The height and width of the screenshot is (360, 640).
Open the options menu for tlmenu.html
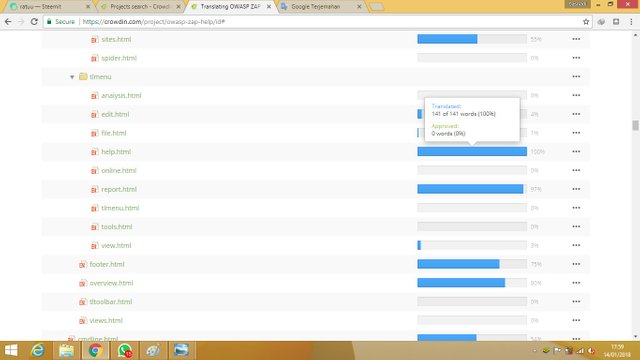click(576, 208)
